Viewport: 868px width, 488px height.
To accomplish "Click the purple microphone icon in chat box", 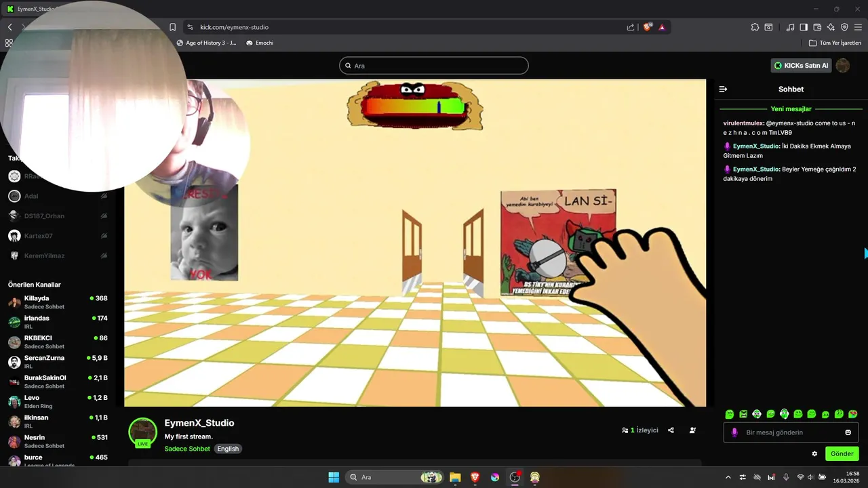I will [734, 432].
